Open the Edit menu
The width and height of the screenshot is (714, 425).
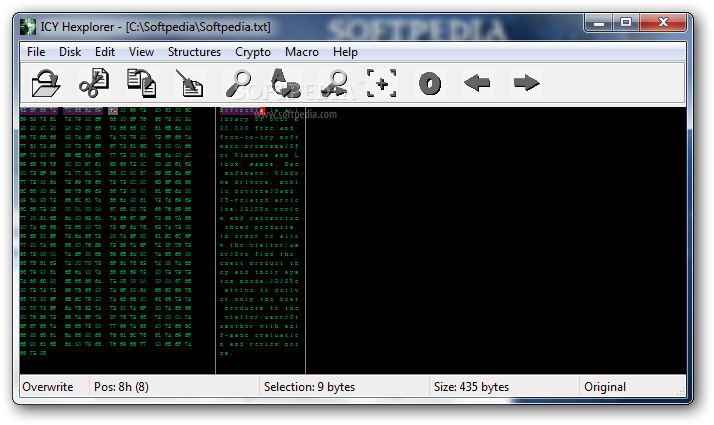point(105,52)
